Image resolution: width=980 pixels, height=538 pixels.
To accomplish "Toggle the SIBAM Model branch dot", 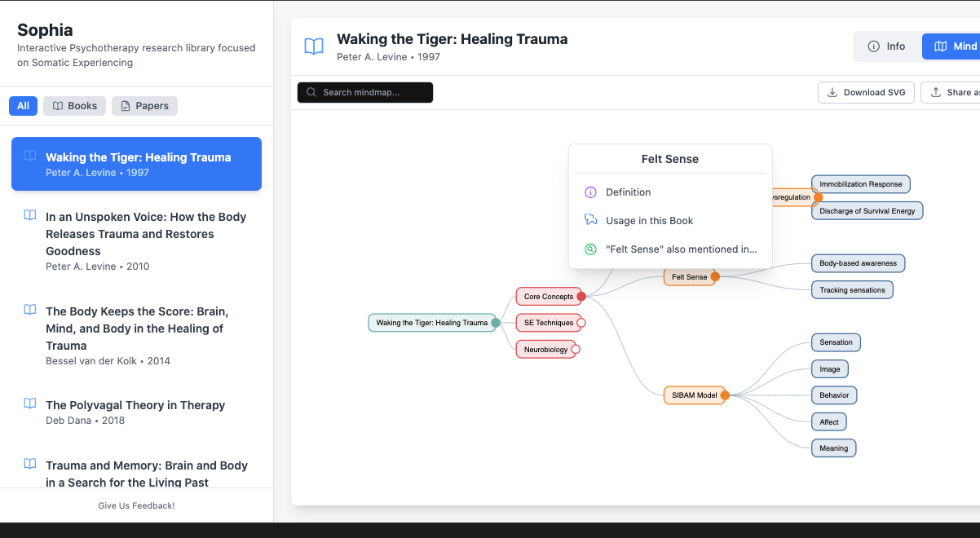I will (727, 395).
